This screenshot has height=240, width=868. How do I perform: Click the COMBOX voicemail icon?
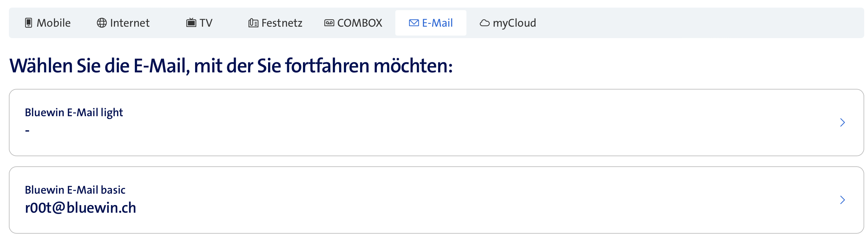[x=329, y=23]
